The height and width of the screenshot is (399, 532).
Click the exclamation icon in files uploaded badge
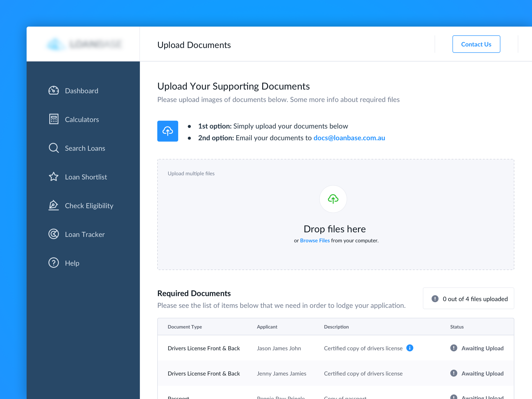click(x=435, y=299)
